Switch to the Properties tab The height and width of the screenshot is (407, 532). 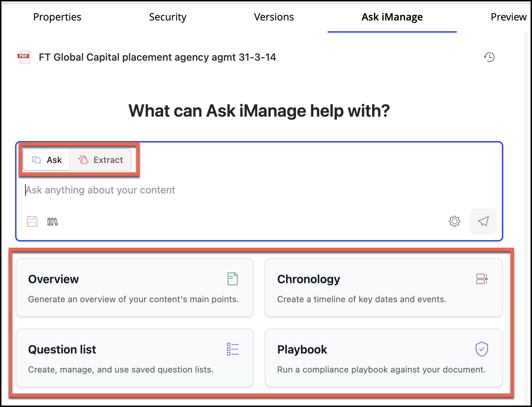(x=57, y=17)
